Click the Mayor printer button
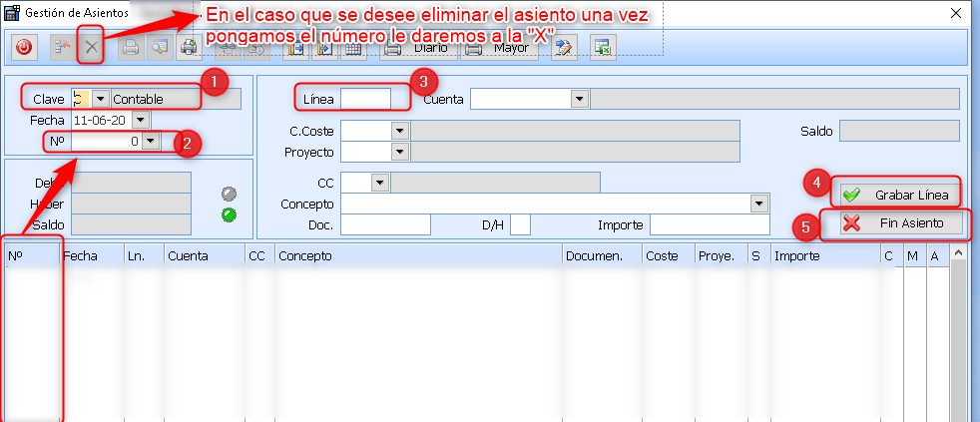The height and width of the screenshot is (422, 980). (x=499, y=47)
